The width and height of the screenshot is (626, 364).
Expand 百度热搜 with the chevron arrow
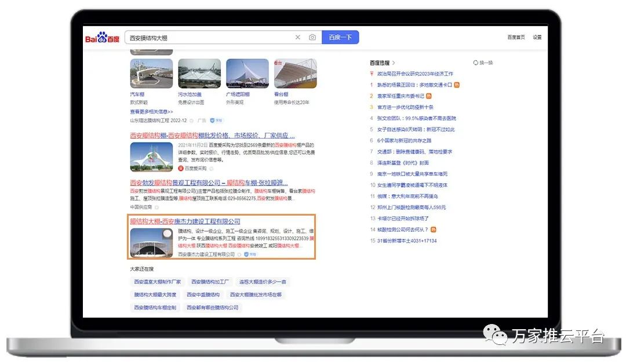[x=394, y=63]
